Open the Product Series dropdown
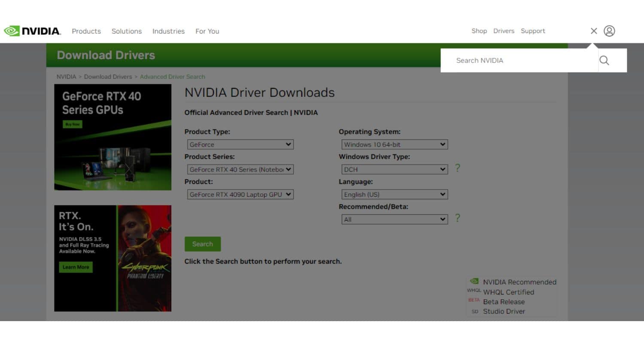 pos(240,169)
